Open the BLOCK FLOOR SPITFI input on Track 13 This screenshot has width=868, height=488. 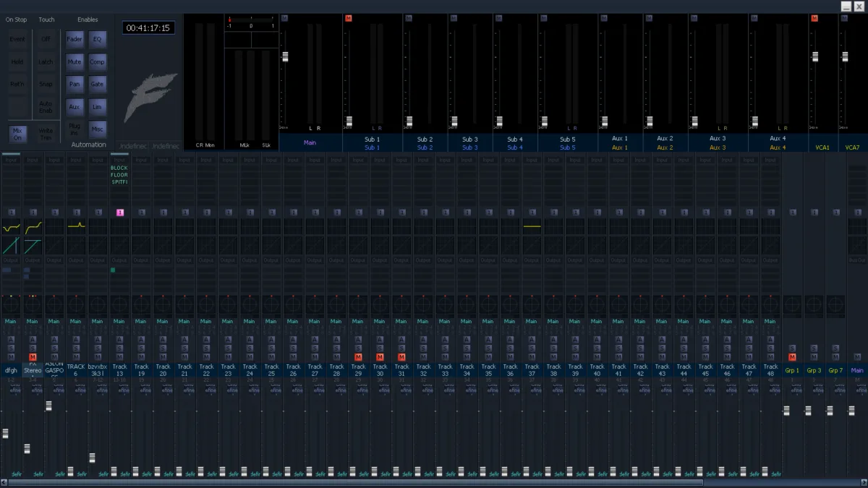(119, 175)
